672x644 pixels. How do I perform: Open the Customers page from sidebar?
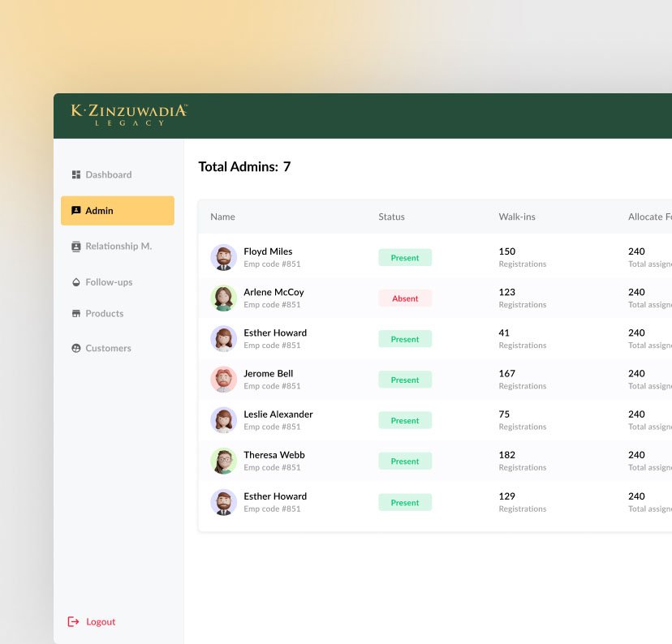coord(108,348)
